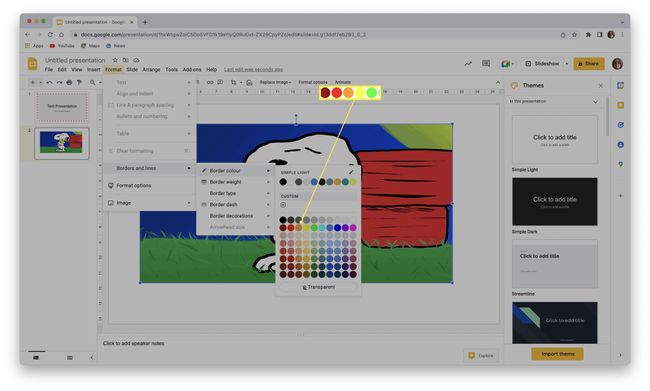Click the add comment icon in the toolbar
Viewport: 650px width, 391px height.
[x=220, y=82]
